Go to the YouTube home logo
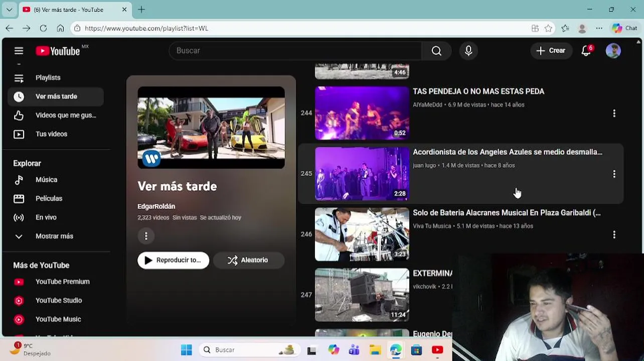The width and height of the screenshot is (644, 361). 58,51
